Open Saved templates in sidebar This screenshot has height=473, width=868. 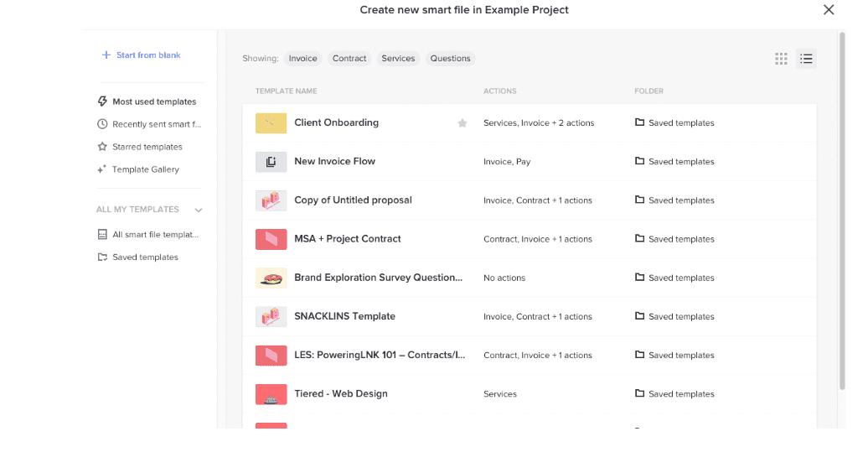(x=145, y=257)
